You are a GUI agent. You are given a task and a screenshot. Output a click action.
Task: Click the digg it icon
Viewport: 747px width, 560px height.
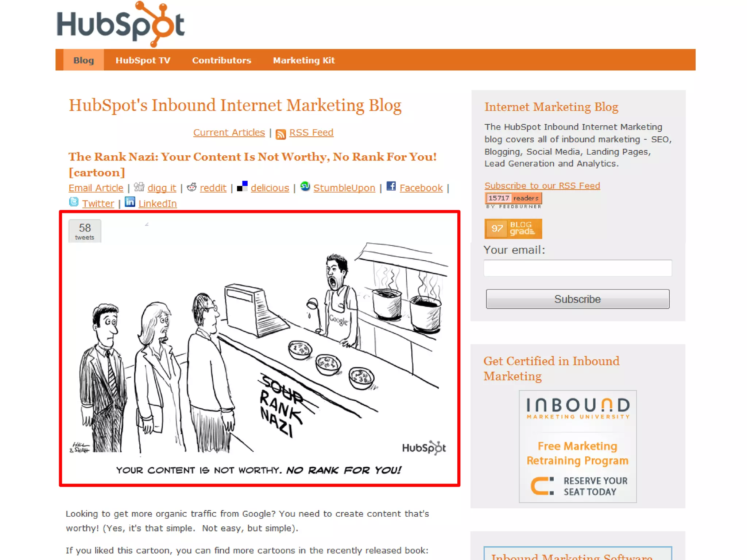point(139,187)
